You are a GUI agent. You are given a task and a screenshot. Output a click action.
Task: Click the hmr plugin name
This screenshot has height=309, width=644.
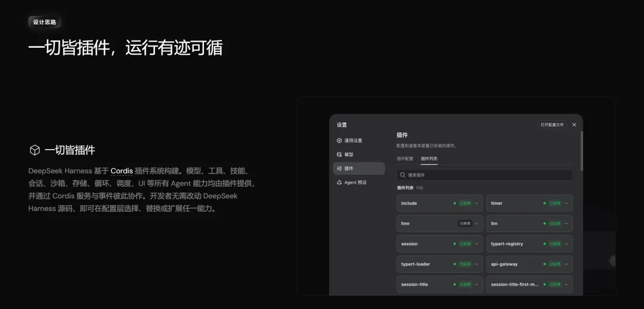pyautogui.click(x=405, y=224)
